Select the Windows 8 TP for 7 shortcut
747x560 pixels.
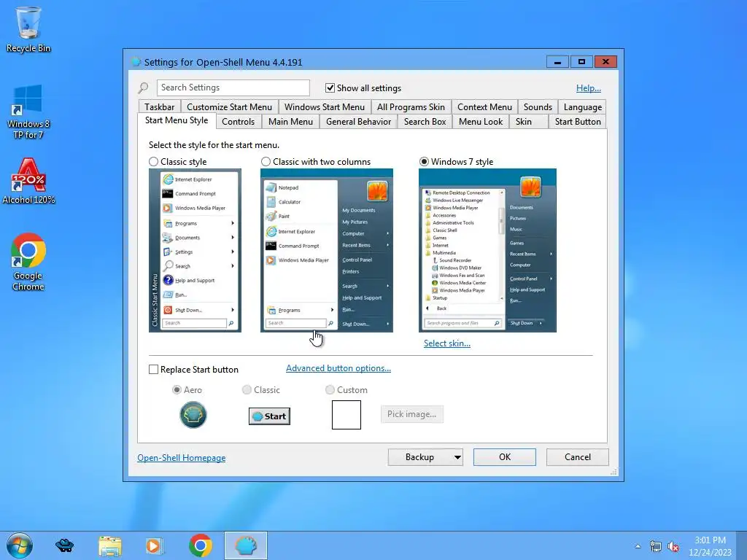[28, 112]
